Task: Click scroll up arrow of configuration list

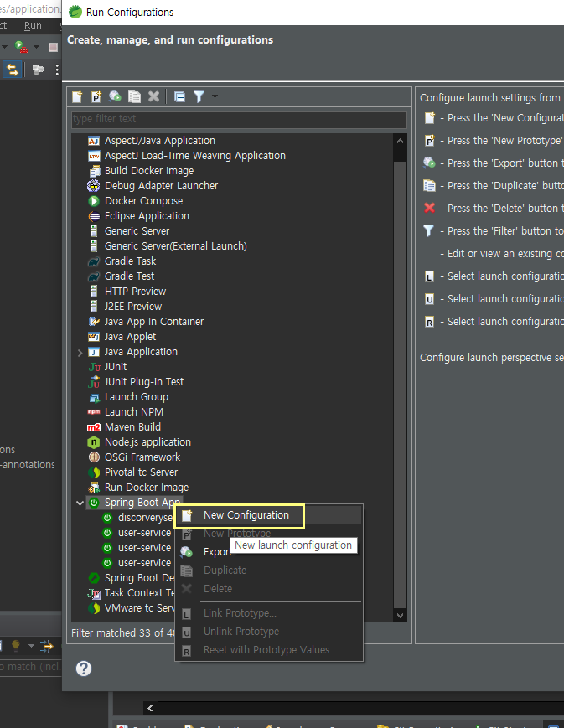Action: 400,141
